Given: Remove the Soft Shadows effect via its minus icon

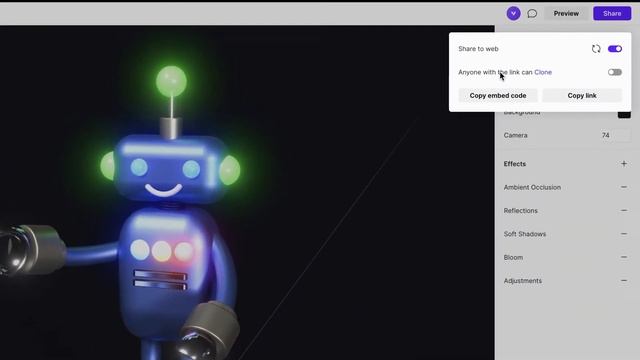Looking at the screenshot, I should coord(624,234).
